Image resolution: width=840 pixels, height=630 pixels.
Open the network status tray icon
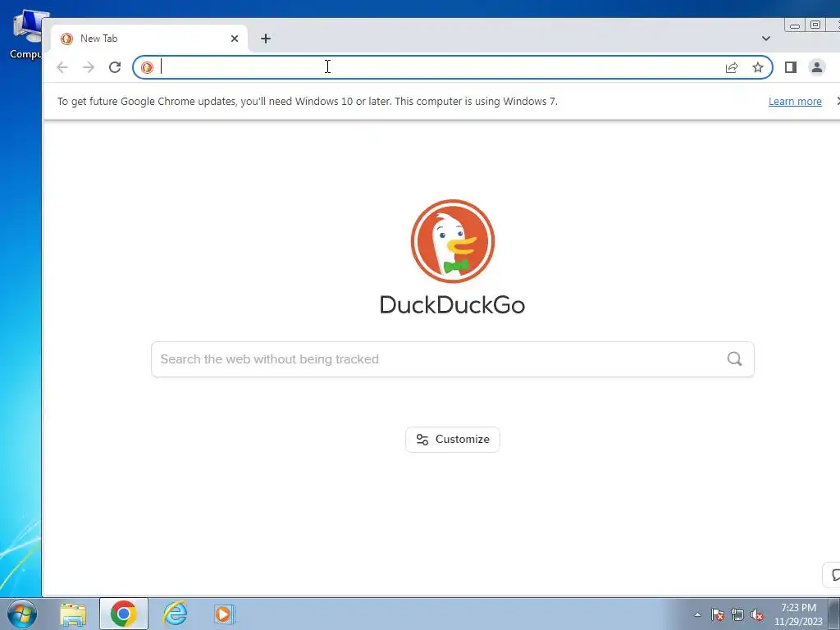(x=737, y=614)
